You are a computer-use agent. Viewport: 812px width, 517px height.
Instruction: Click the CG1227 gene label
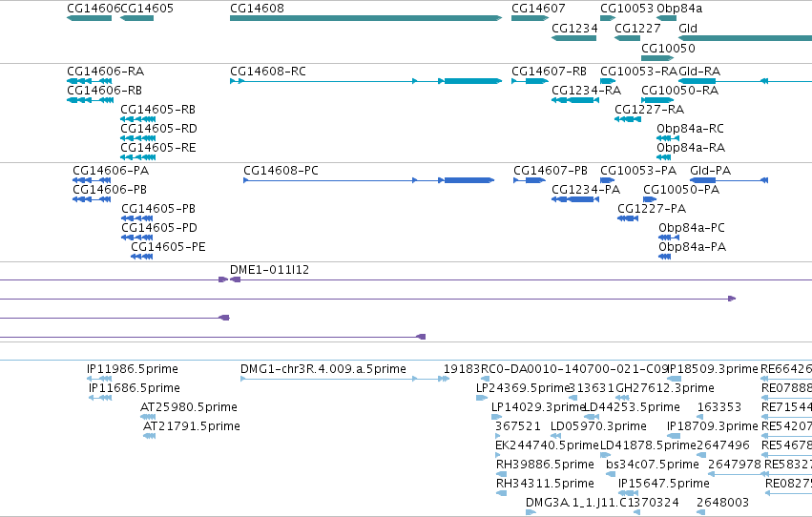coord(637,29)
